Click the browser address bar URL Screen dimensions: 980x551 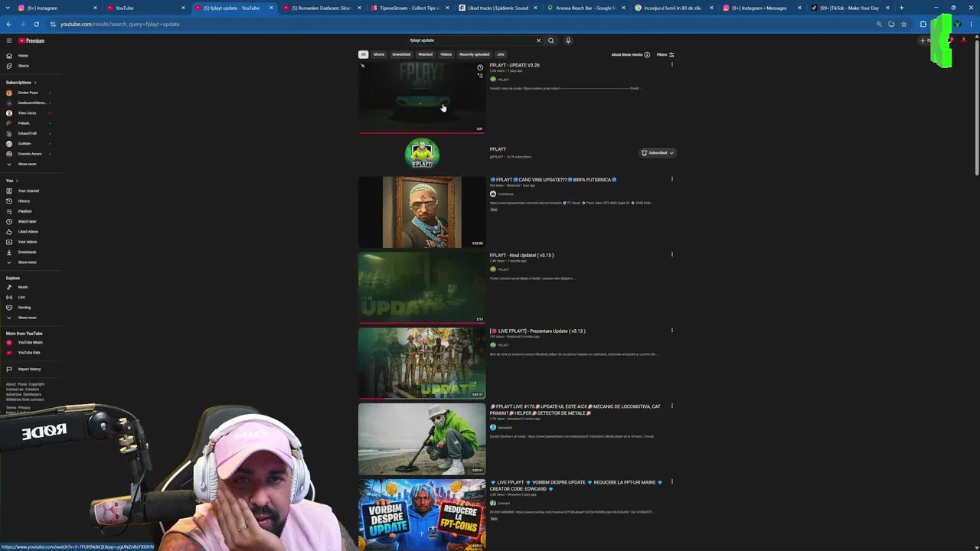[x=119, y=24]
